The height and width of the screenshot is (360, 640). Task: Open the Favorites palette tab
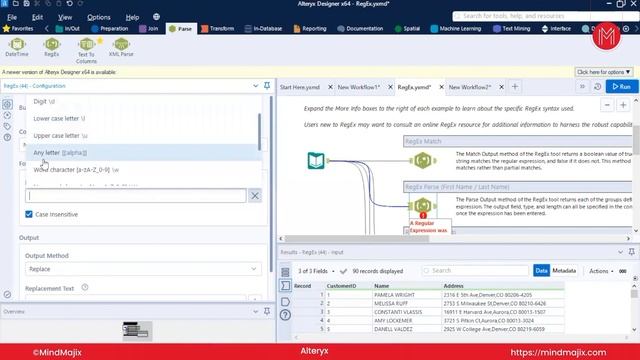pos(18,29)
